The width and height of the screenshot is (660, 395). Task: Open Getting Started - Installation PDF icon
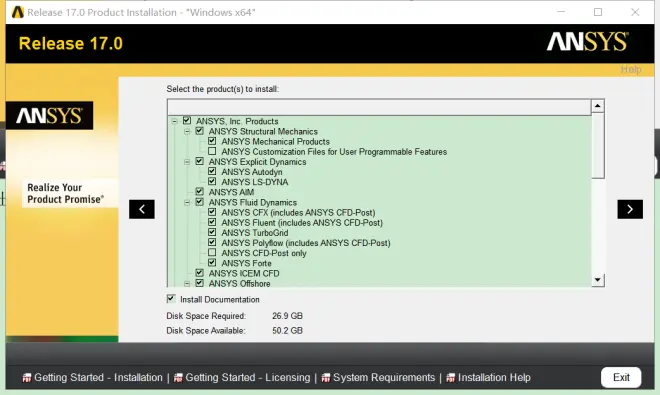click(27, 378)
